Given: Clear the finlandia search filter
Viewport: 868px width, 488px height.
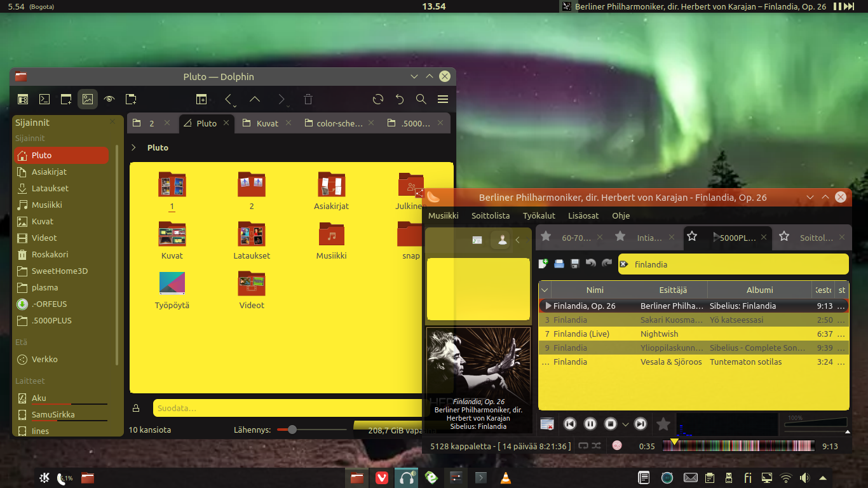Looking at the screenshot, I should 625,264.
